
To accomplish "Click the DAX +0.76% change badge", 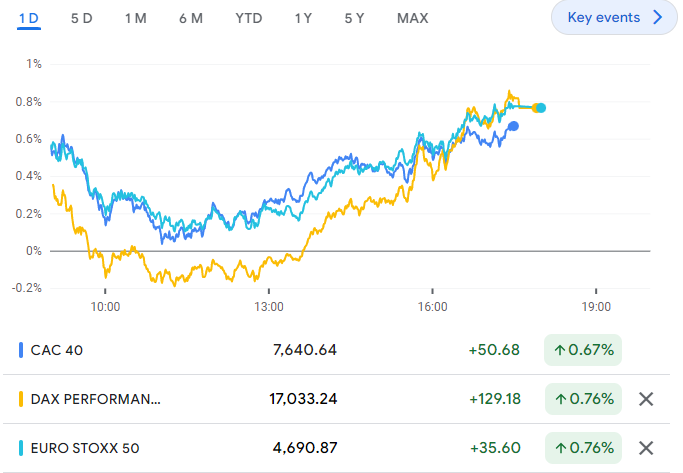I will pyautogui.click(x=583, y=399).
